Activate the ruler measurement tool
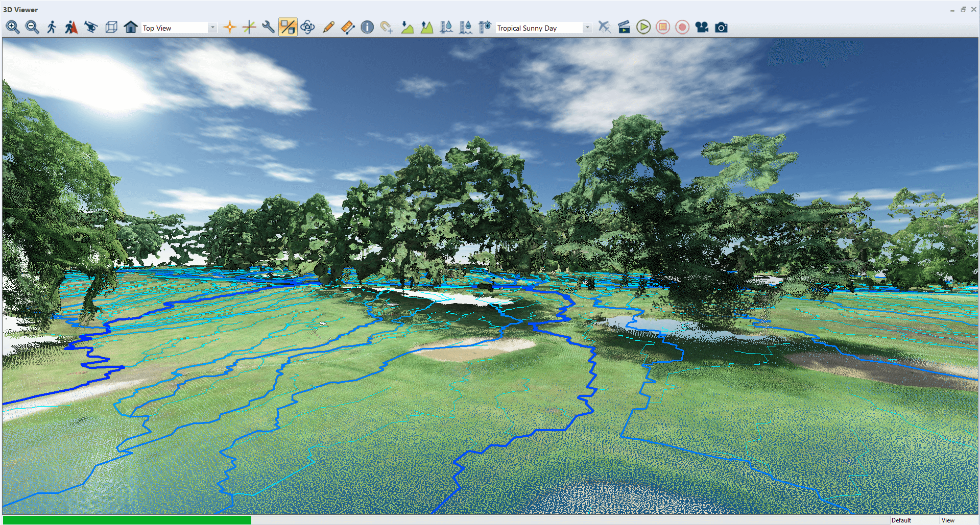This screenshot has width=980, height=525. click(348, 27)
